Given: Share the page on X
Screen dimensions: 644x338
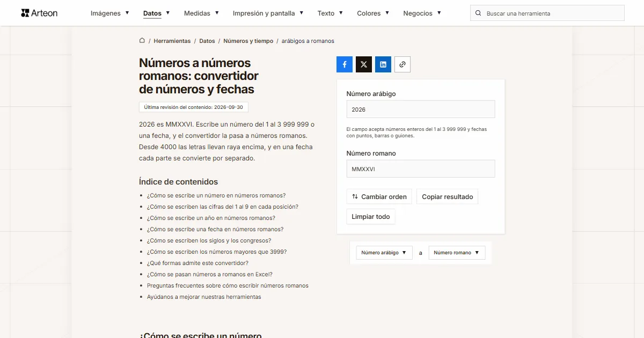Looking at the screenshot, I should tap(364, 64).
